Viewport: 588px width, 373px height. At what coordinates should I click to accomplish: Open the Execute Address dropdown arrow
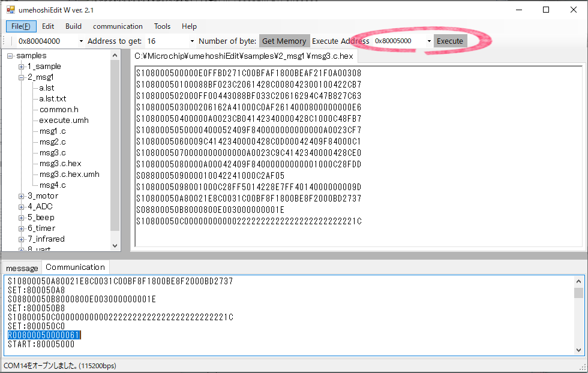click(x=429, y=41)
